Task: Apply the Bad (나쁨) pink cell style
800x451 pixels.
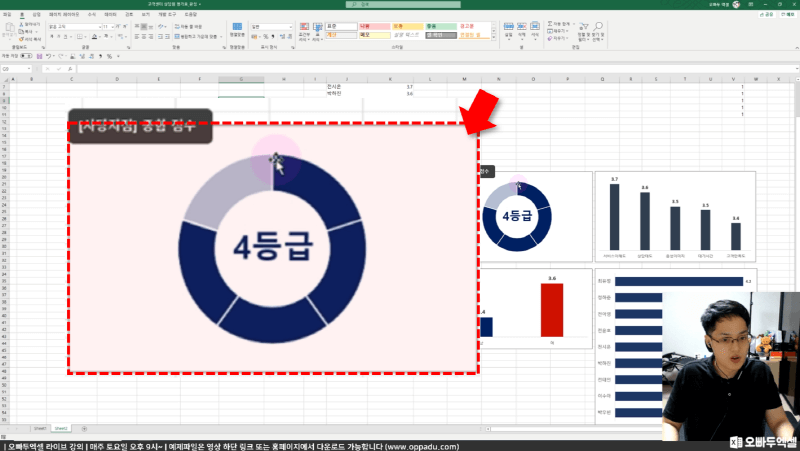Action: click(x=374, y=26)
